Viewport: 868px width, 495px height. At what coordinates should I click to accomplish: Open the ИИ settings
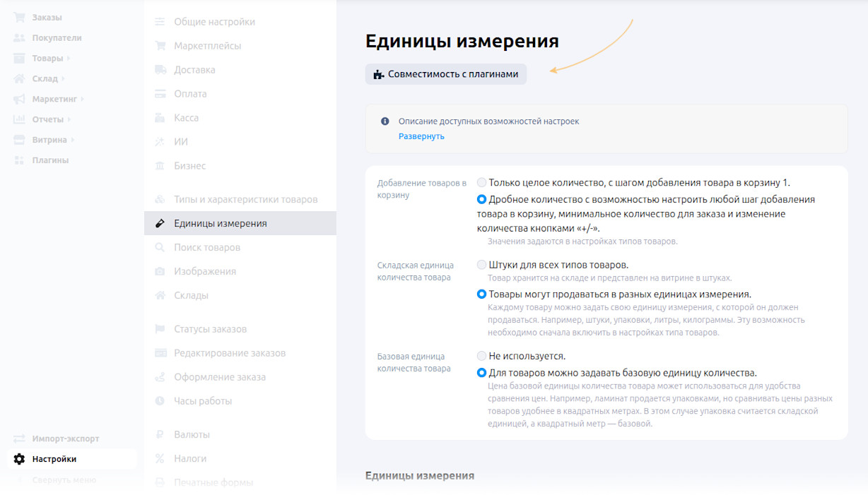click(181, 141)
